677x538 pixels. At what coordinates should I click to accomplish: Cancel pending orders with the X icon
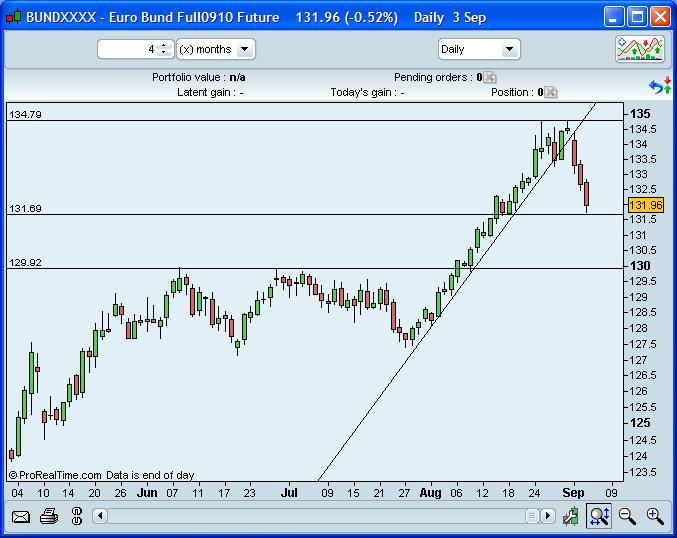[x=490, y=78]
